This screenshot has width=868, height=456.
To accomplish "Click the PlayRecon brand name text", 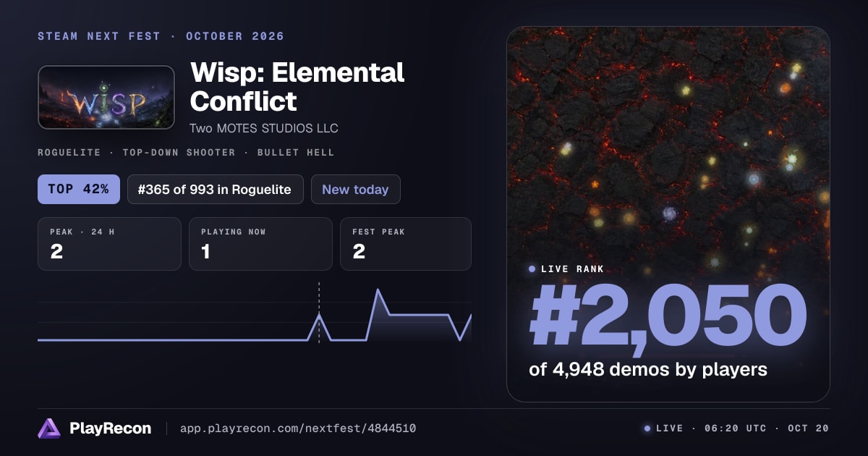I will (110, 428).
